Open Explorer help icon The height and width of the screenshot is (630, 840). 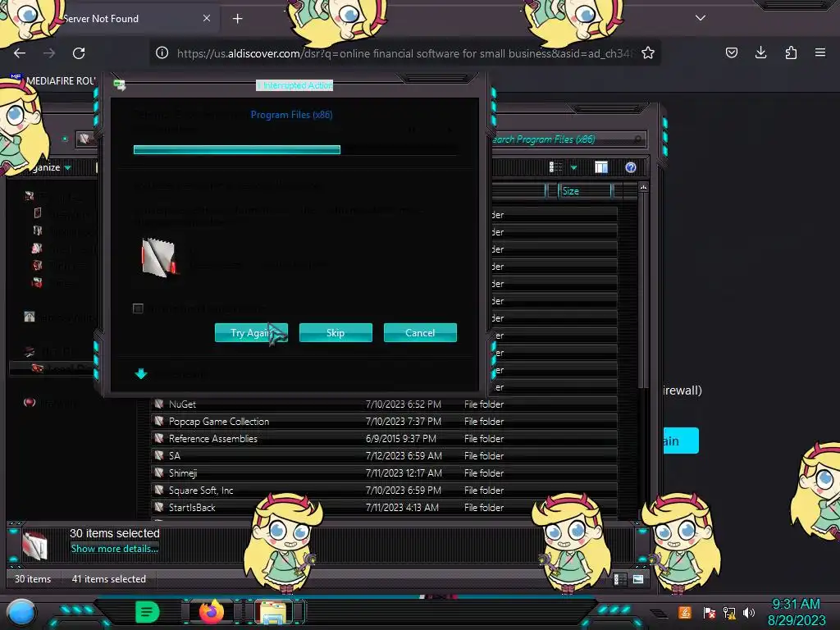pos(631,167)
